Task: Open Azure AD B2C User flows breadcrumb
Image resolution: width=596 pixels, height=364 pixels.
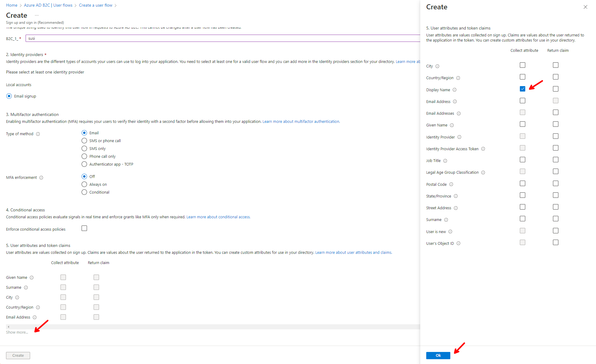Action: point(48,5)
